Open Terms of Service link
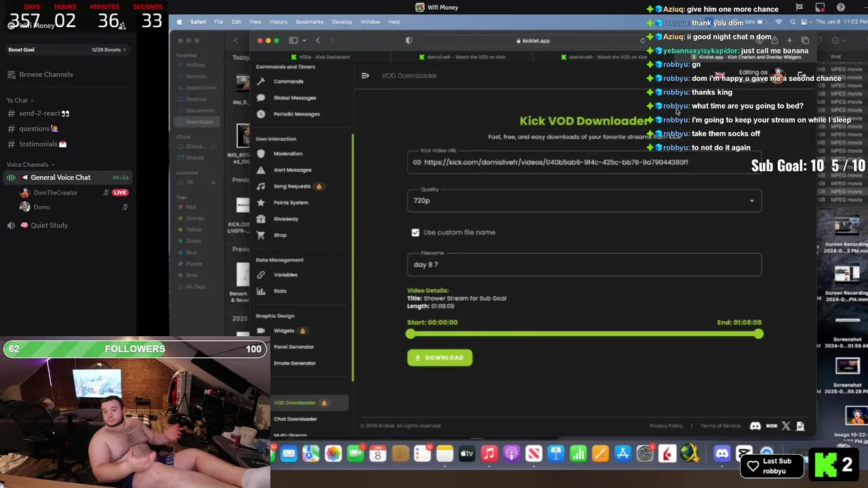Screen dimensions: 868x488 click(x=720, y=426)
